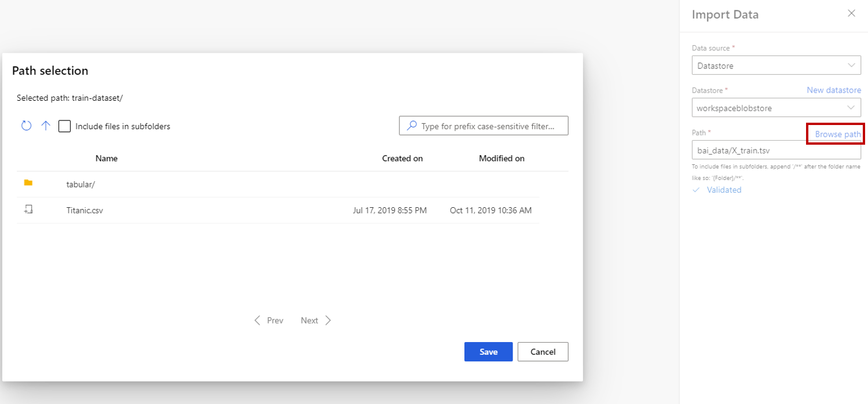Click the Browse path link
Screen dimensions: 868x404
point(836,134)
